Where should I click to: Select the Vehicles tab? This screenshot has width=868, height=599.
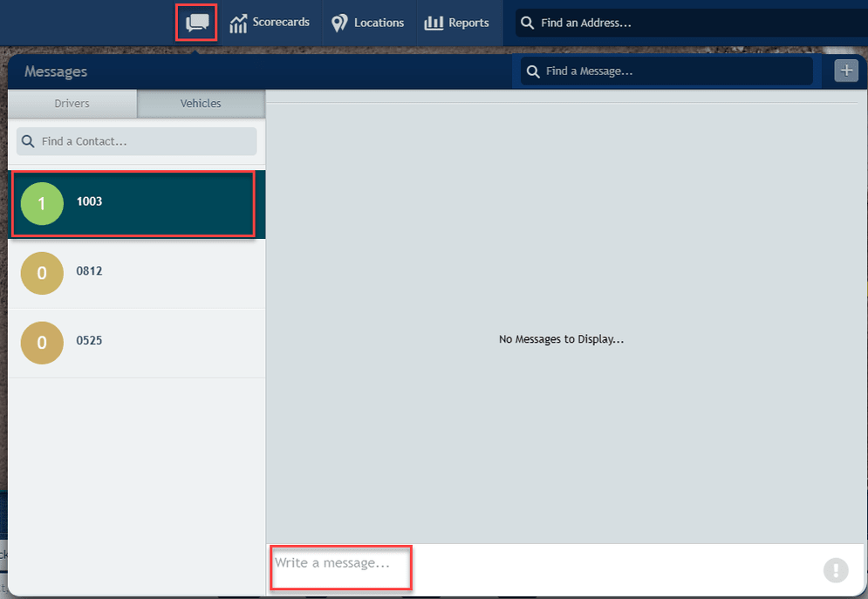click(x=201, y=104)
